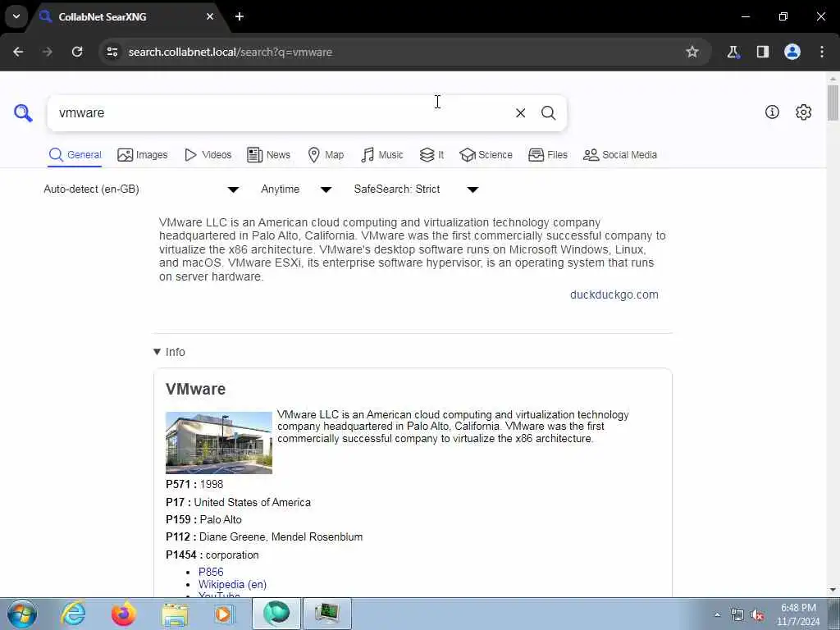Switch to the General category
840x630 pixels.
pyautogui.click(x=75, y=155)
